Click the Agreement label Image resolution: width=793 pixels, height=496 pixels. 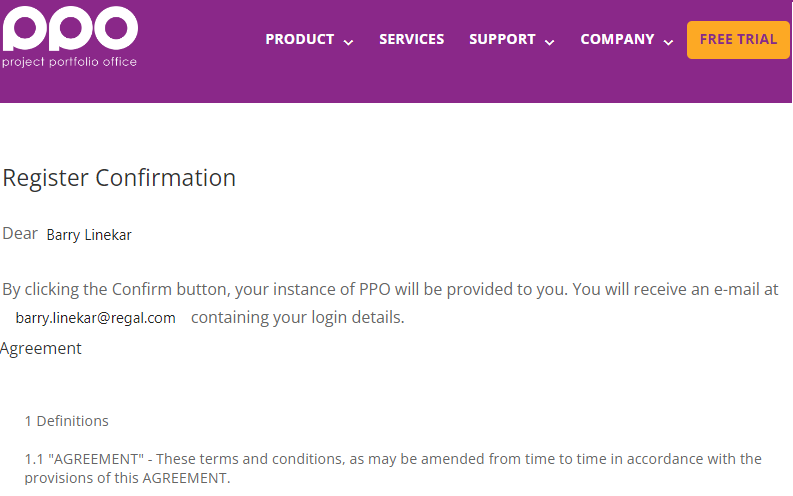click(x=40, y=348)
